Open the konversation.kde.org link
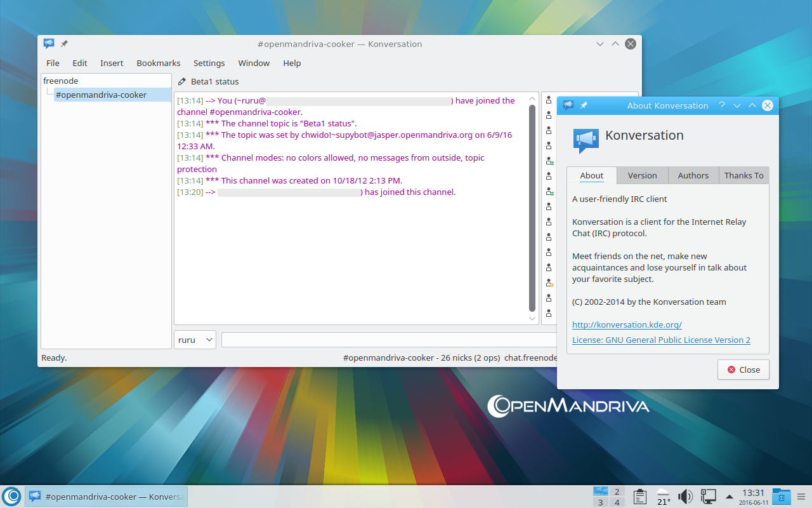The width and height of the screenshot is (812, 508). (x=627, y=324)
